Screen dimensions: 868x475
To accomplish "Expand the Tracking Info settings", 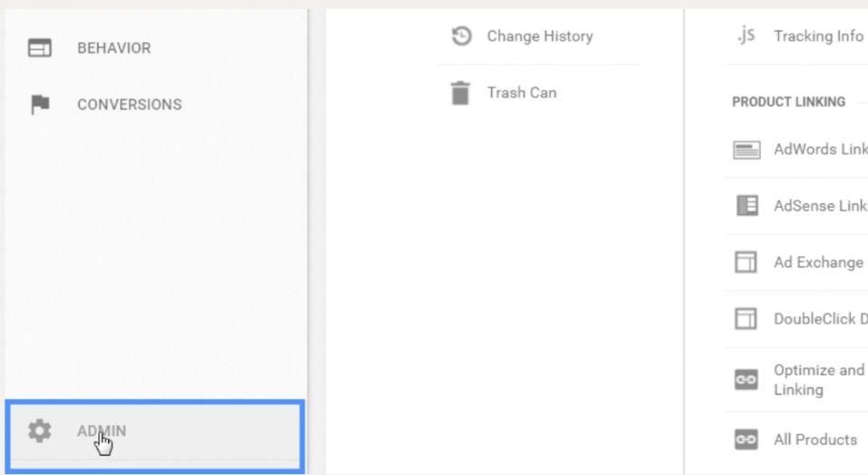I will tap(817, 36).
